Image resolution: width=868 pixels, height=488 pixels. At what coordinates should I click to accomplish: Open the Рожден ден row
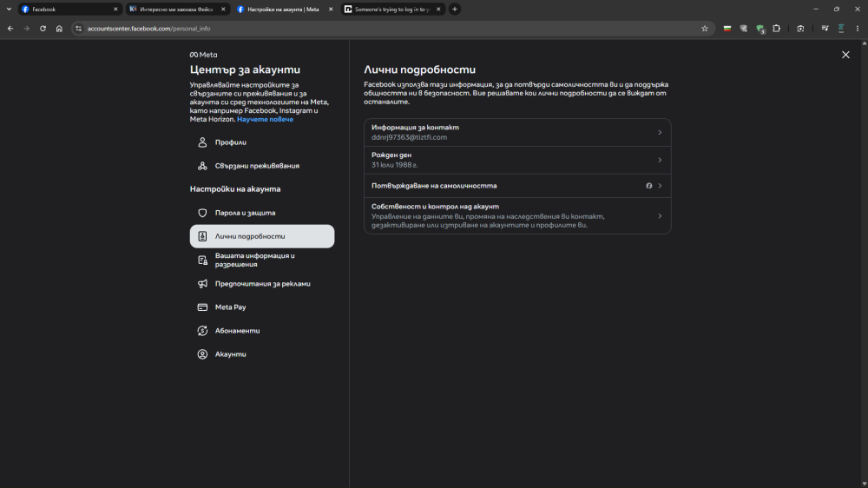(517, 160)
